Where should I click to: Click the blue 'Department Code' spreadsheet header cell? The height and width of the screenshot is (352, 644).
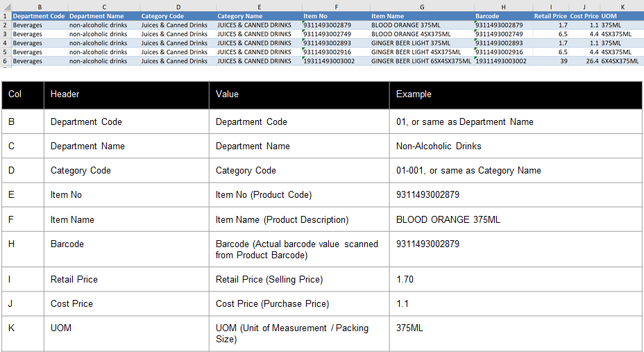tap(40, 16)
